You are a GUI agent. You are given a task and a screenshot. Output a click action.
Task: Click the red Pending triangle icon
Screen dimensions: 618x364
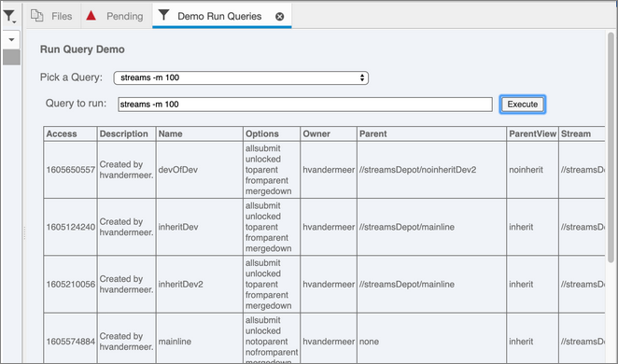point(91,16)
